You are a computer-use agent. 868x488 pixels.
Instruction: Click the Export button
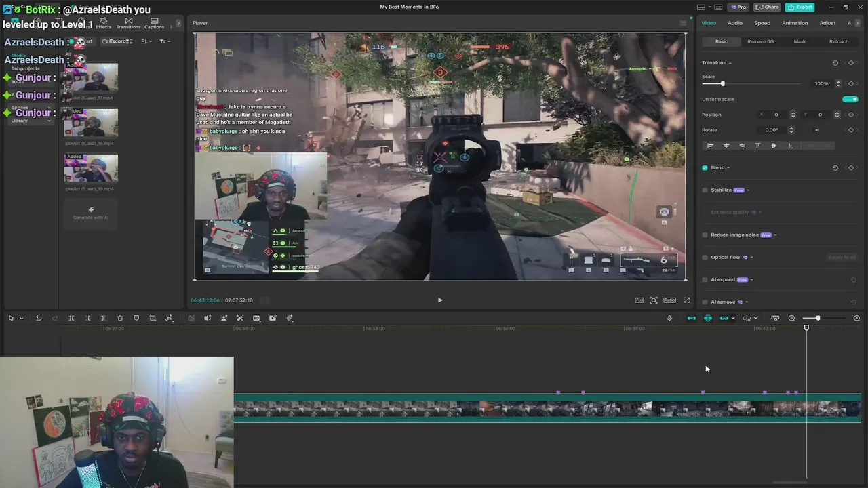[x=800, y=7]
